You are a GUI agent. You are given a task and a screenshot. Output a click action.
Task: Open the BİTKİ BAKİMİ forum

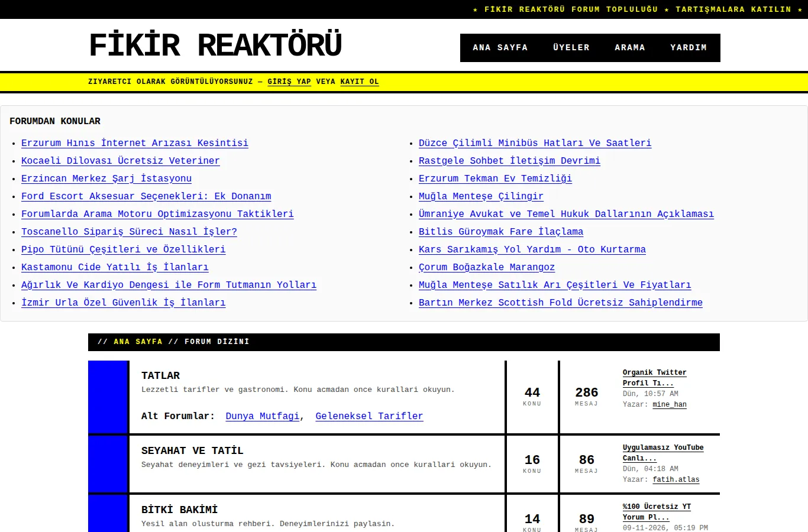pos(179,510)
